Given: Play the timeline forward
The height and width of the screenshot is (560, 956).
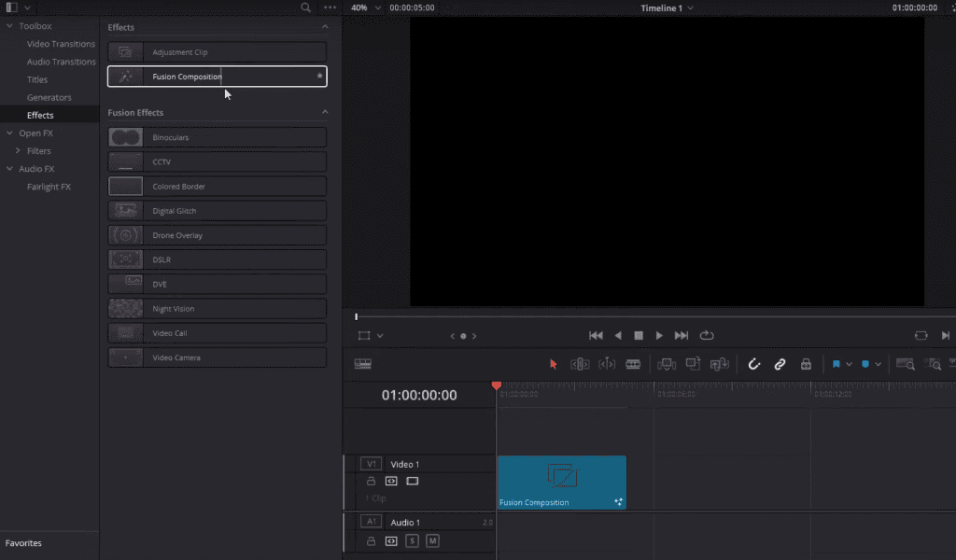Looking at the screenshot, I should click(x=659, y=336).
